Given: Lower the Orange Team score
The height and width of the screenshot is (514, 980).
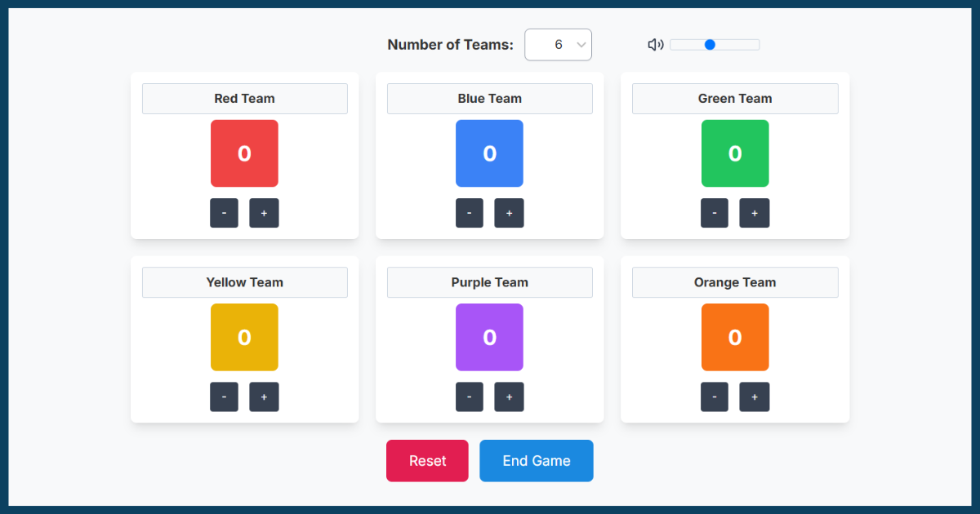Looking at the screenshot, I should (714, 397).
